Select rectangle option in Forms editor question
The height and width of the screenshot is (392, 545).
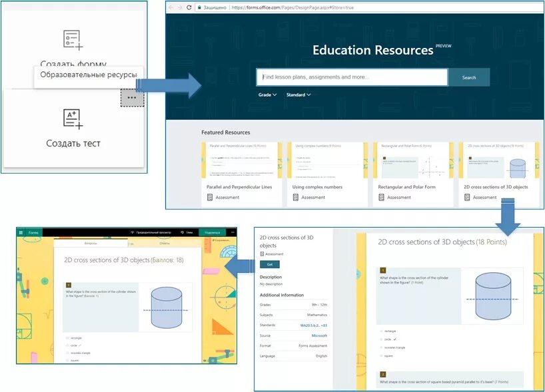pos(68,338)
